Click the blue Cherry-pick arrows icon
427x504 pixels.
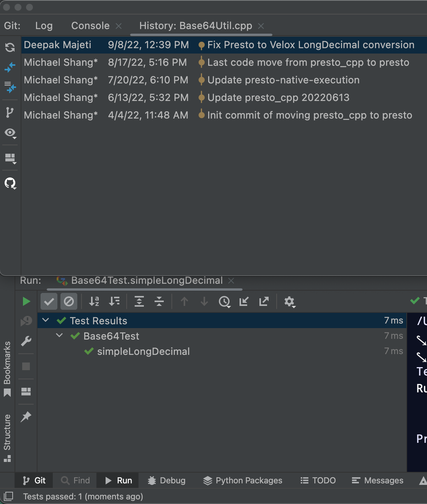(10, 67)
